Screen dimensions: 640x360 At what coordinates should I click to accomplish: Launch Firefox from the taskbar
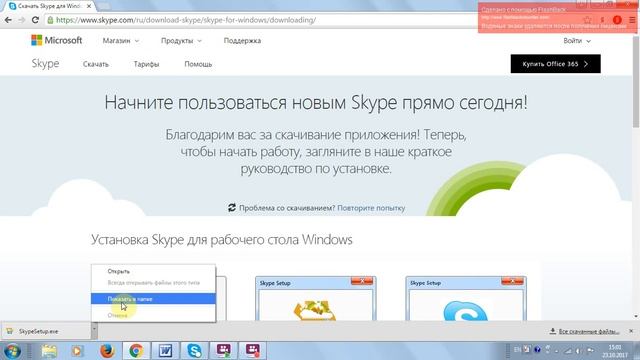tap(107, 351)
